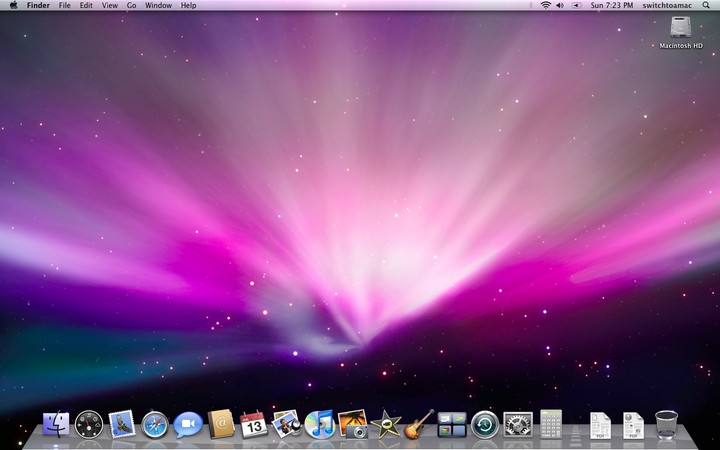Launch iPhoto from the Dock
This screenshot has width=720, height=450.
pyautogui.click(x=353, y=424)
